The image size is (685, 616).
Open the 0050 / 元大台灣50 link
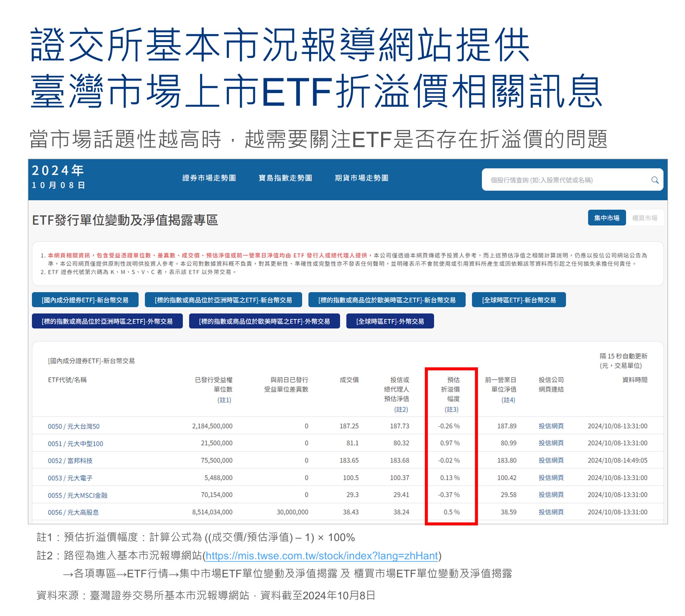click(74, 426)
